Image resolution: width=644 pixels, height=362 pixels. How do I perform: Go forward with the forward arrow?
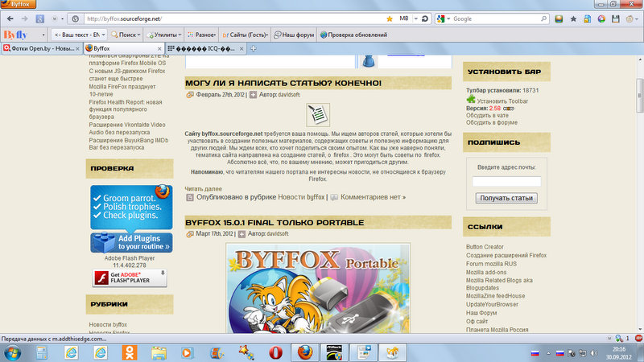25,19
